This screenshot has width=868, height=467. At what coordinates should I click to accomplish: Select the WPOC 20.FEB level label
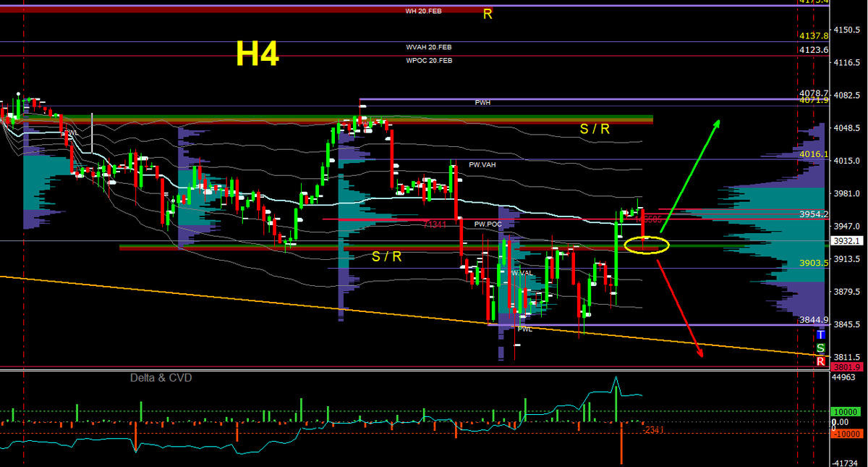click(x=429, y=60)
